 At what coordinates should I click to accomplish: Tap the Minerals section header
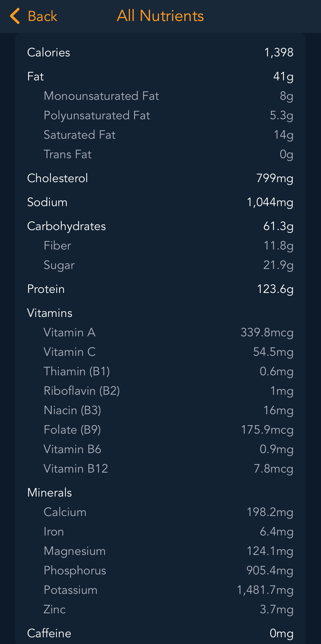(x=49, y=493)
